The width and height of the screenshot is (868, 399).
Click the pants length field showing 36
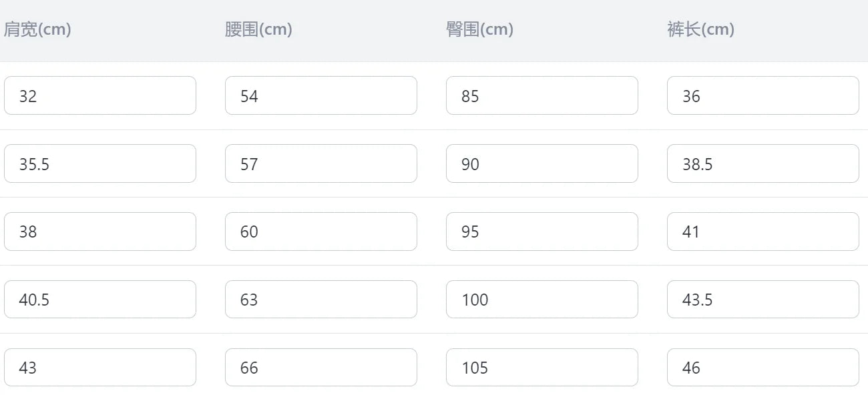click(x=763, y=95)
